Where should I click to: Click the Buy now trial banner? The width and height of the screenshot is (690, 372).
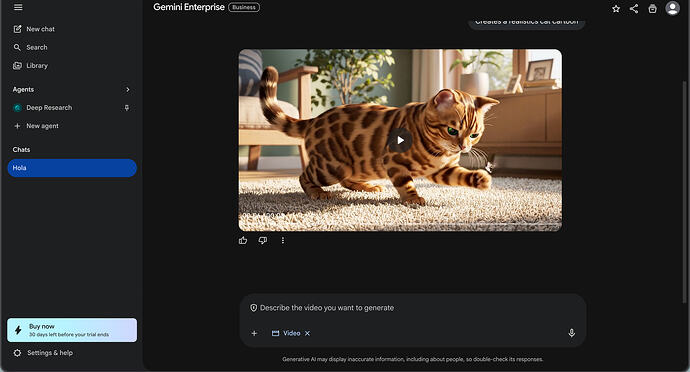pos(72,330)
